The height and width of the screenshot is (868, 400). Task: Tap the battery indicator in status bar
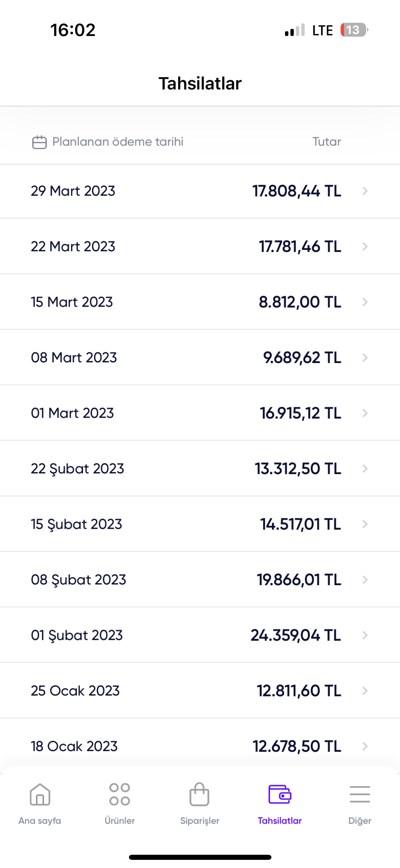coord(354,30)
